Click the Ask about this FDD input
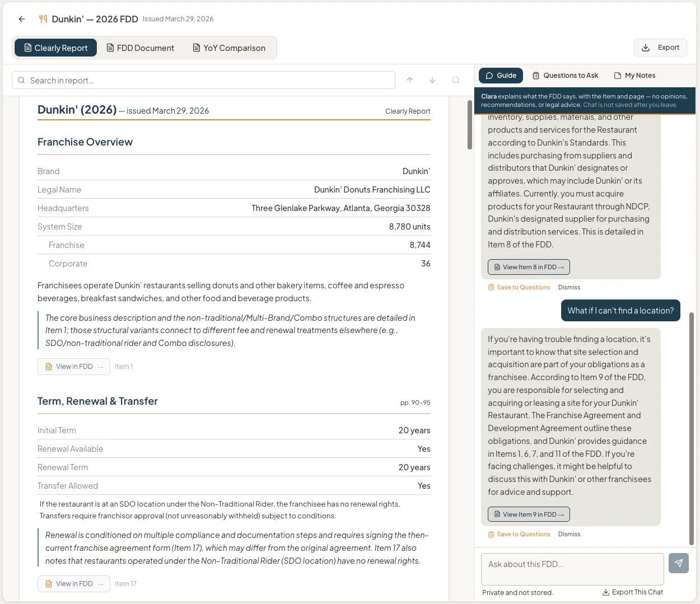The width and height of the screenshot is (700, 604). click(x=572, y=569)
